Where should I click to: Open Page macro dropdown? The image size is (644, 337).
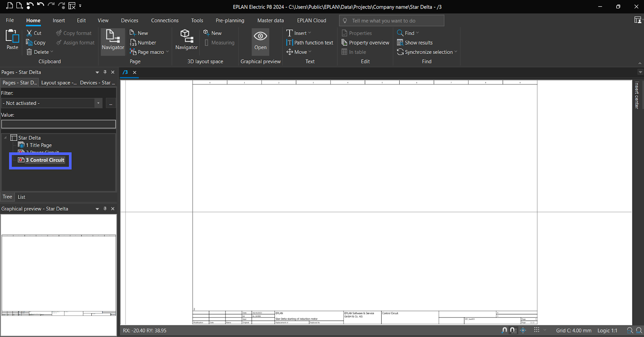point(167,52)
